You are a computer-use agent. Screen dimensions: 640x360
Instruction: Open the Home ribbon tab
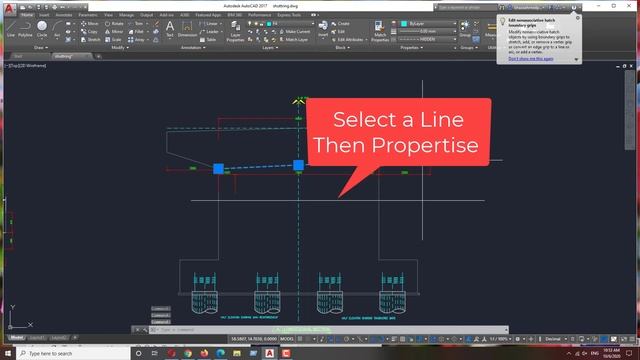tap(27, 15)
